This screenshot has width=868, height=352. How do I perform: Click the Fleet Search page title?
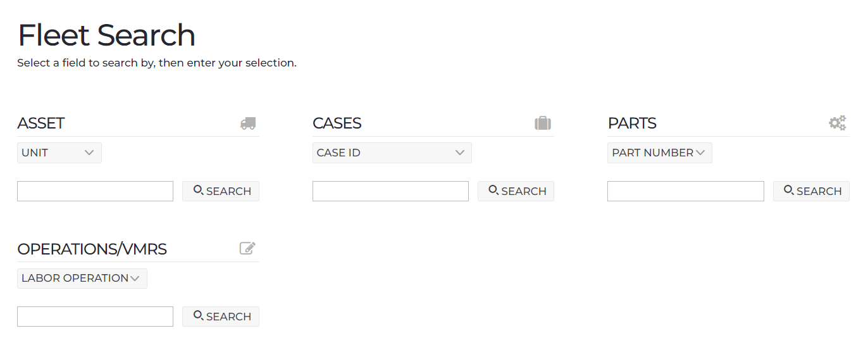click(x=107, y=35)
